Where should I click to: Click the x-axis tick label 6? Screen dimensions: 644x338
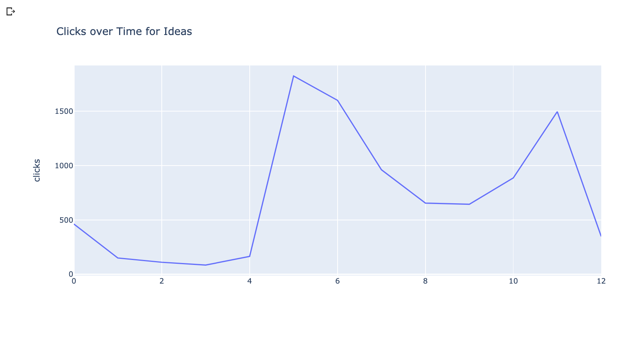(337, 281)
